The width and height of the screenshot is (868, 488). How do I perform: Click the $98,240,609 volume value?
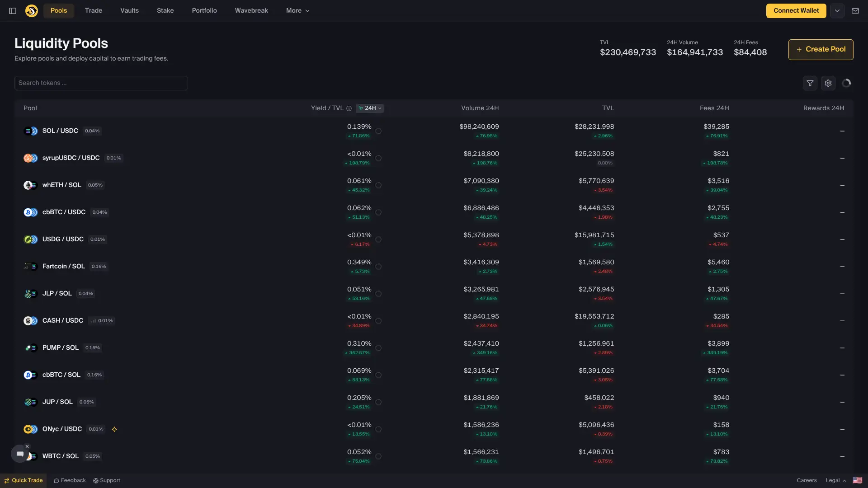(x=479, y=127)
